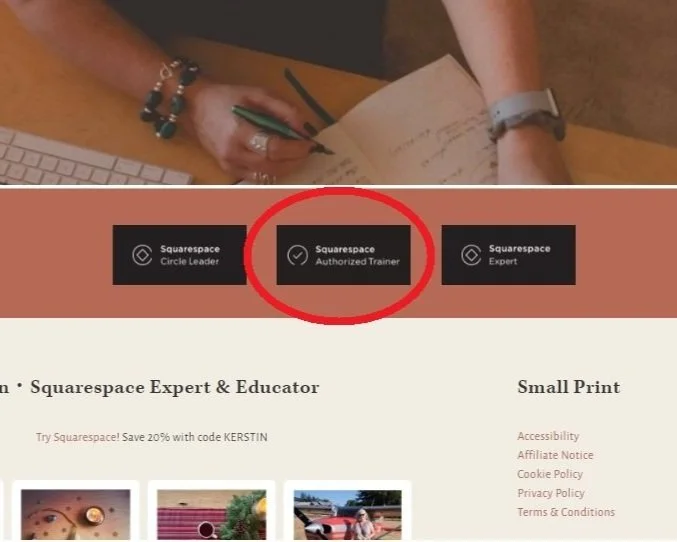Click the hands writing banner image
Screen dimensions: 677x542
(x=338, y=92)
